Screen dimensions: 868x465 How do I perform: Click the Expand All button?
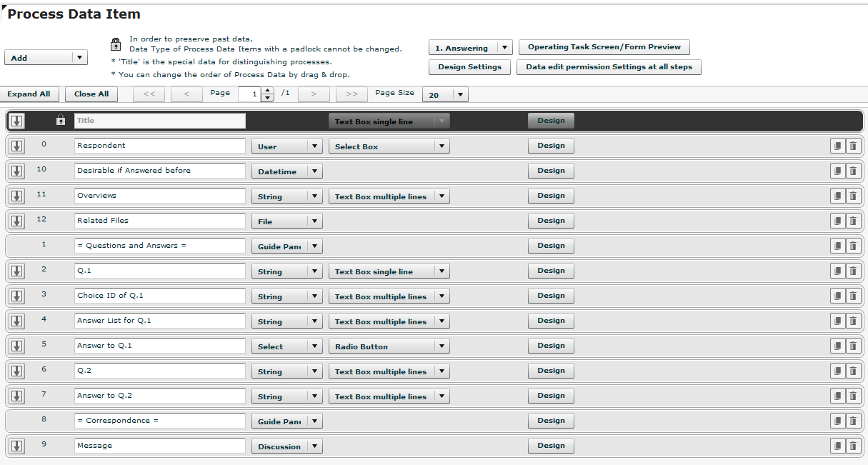point(29,94)
